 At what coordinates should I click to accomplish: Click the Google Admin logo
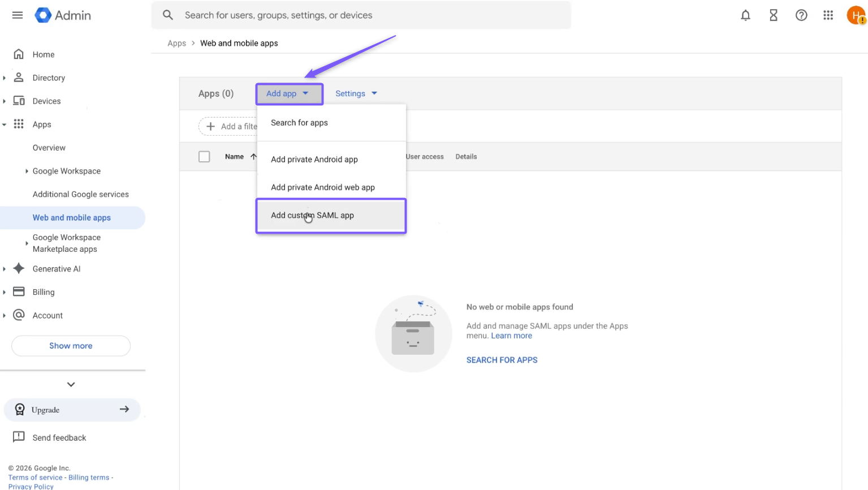[x=63, y=15]
